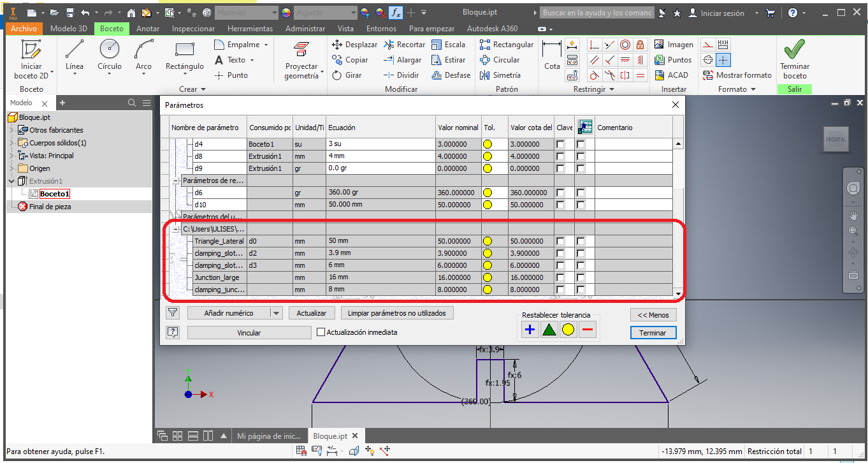Click Limpiar parámetros no utilizados
Screen dimensions: 868x463
pyautogui.click(x=398, y=313)
